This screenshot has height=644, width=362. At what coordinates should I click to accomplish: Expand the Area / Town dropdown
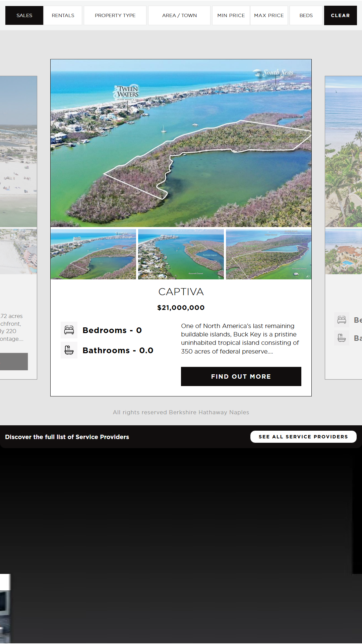coord(179,15)
